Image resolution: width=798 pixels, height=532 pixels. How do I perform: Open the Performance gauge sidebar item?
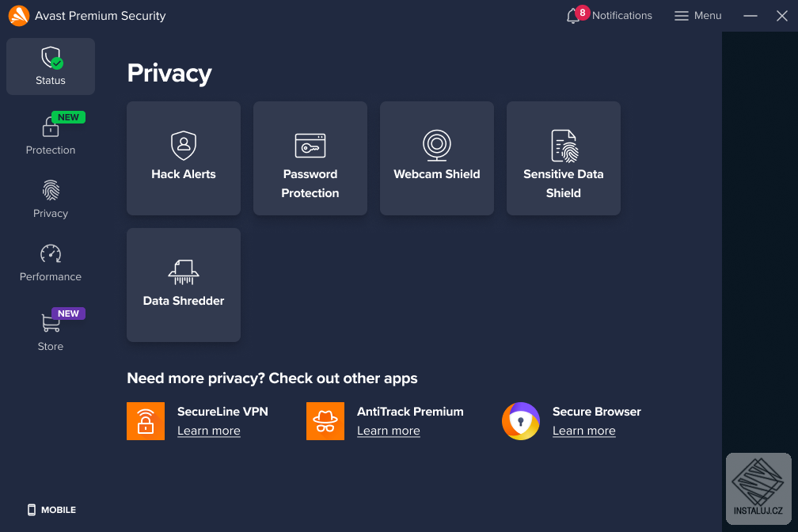point(51,263)
